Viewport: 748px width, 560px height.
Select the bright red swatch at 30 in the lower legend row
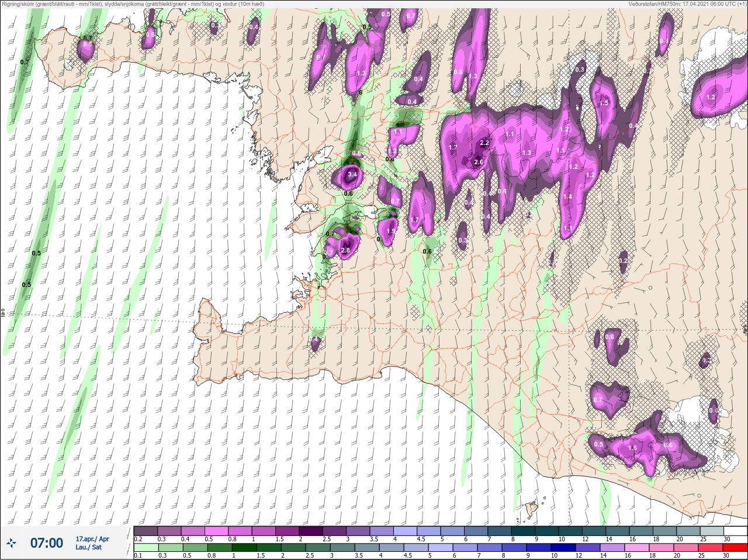click(x=735, y=548)
